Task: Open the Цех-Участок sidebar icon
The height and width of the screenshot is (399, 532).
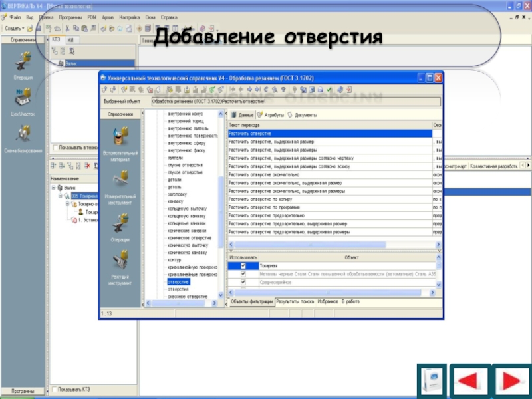Action: [x=23, y=98]
